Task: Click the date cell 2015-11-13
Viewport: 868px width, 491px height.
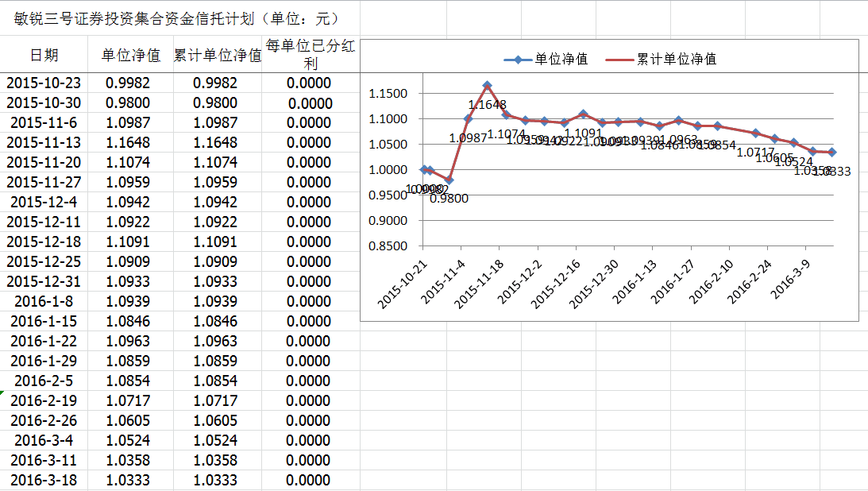Action: 44,143
